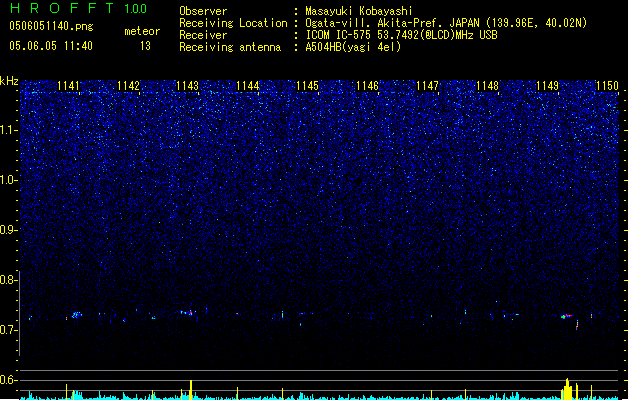The height and width of the screenshot is (400, 629).
Task: Select the filename 0506051140.png
Action: click(x=51, y=26)
